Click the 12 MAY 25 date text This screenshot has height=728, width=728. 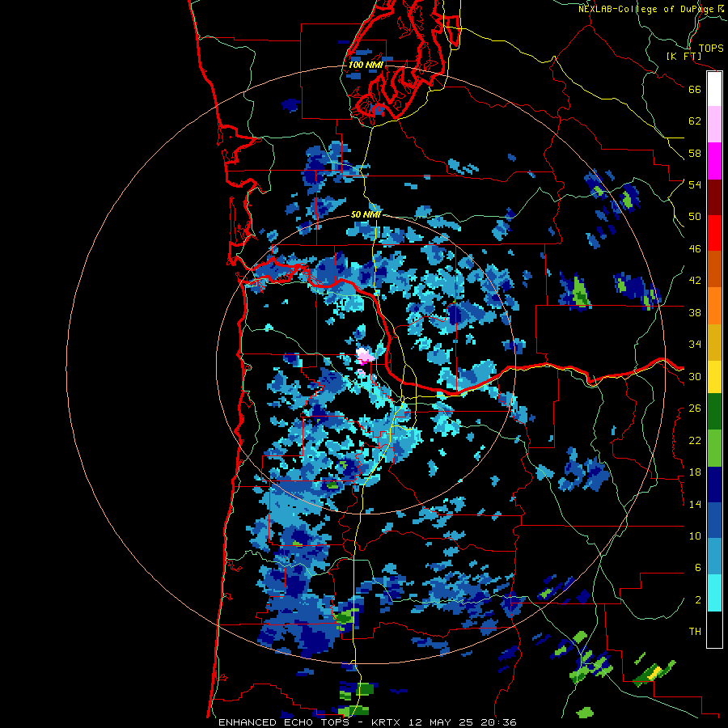pos(441,722)
